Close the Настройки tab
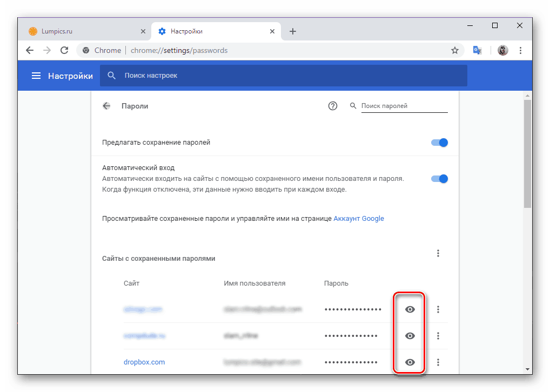The width and height of the screenshot is (550, 392). pos(272,31)
